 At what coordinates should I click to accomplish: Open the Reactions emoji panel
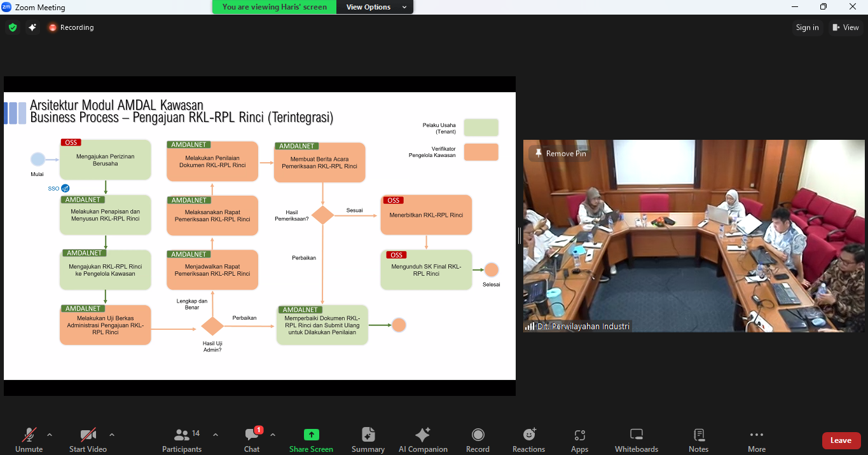click(x=528, y=440)
